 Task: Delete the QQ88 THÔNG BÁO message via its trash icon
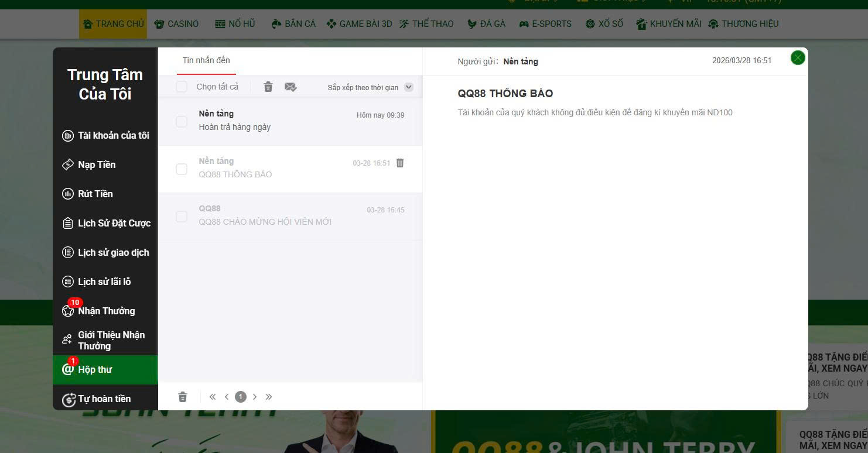[400, 163]
